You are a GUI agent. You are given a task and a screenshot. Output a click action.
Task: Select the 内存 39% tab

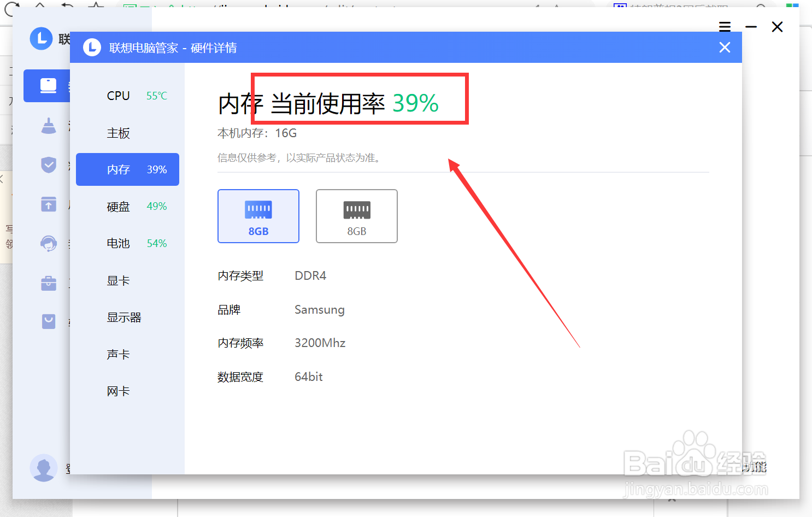pyautogui.click(x=127, y=169)
